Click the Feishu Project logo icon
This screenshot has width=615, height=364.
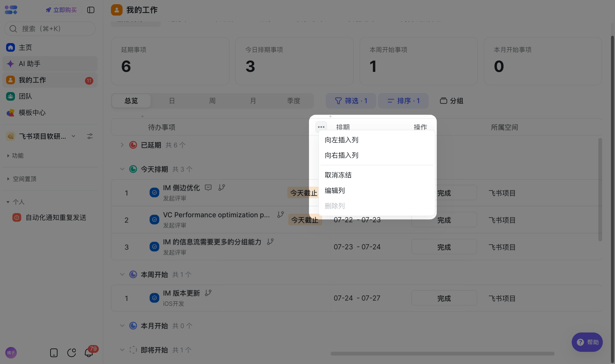[11, 10]
